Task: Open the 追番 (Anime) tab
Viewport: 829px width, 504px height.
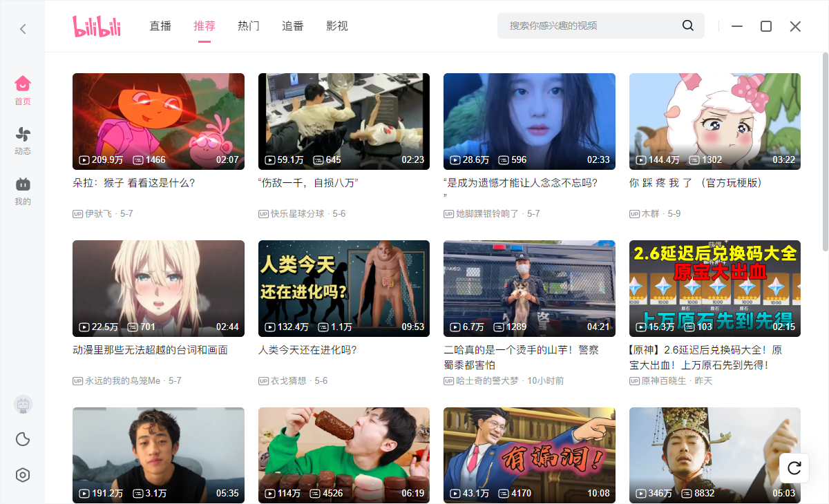Action: tap(293, 25)
